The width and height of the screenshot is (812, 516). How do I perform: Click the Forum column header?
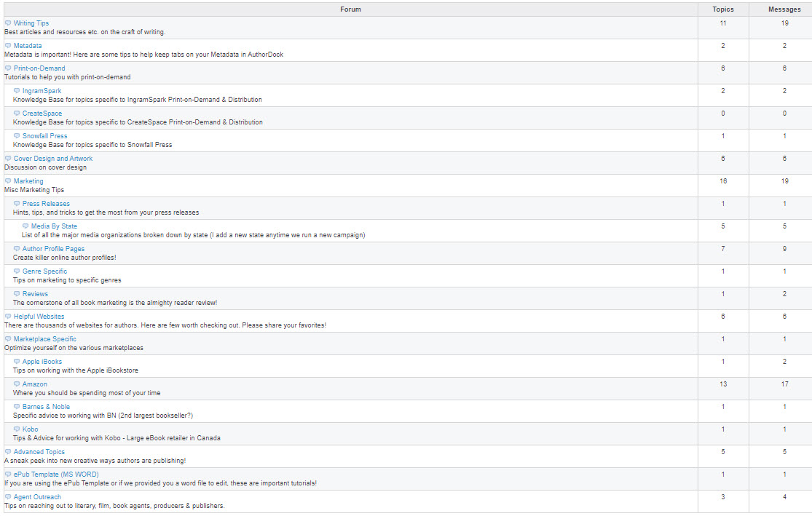point(350,9)
